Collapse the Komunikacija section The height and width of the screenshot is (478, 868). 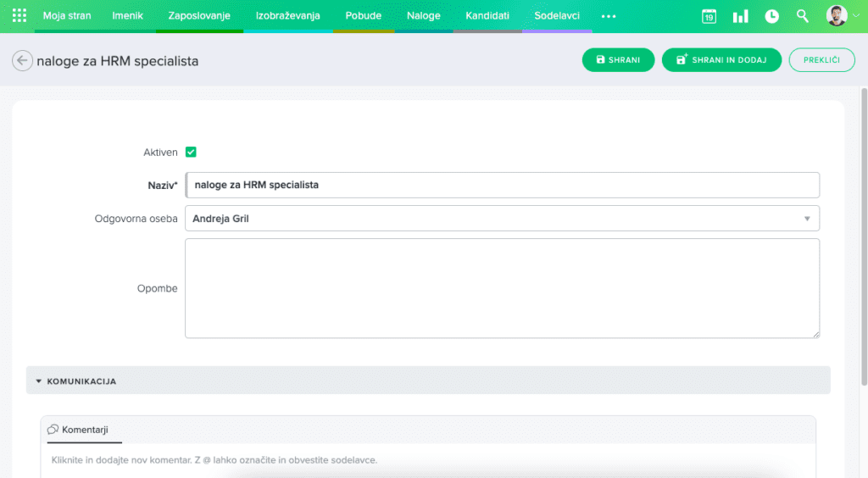[x=39, y=381]
